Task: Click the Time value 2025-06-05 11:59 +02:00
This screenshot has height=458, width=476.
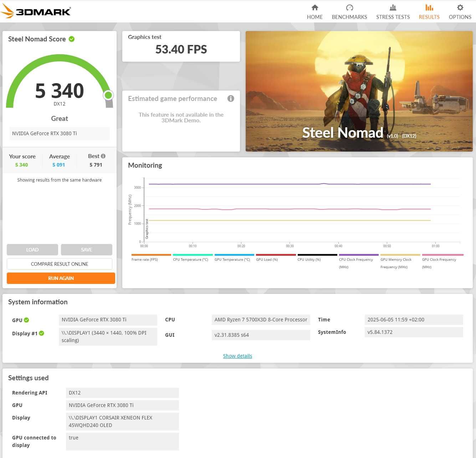Action: [x=414, y=320]
